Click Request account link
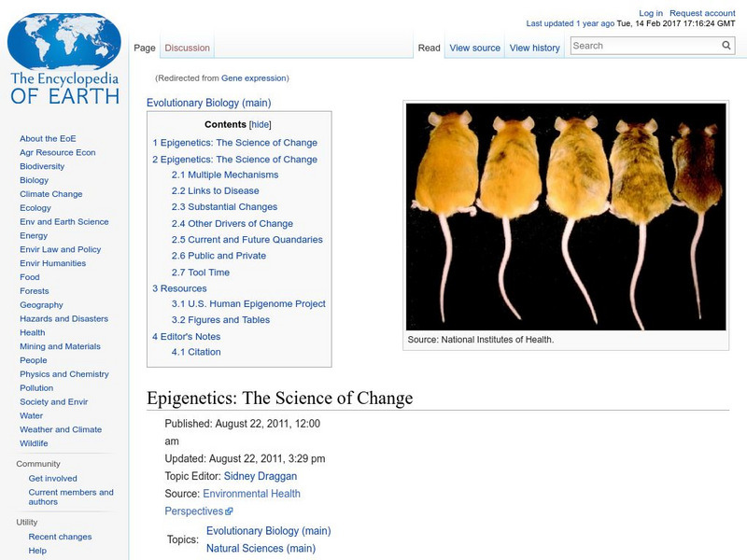This screenshot has width=747, height=560. [702, 13]
